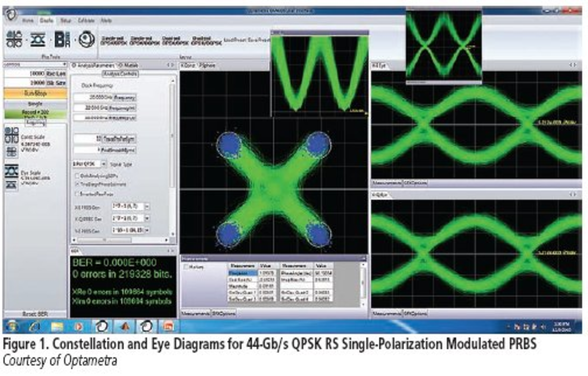Expand the third PRBS Gen dropdown
588x376 pixels.
(x=147, y=230)
